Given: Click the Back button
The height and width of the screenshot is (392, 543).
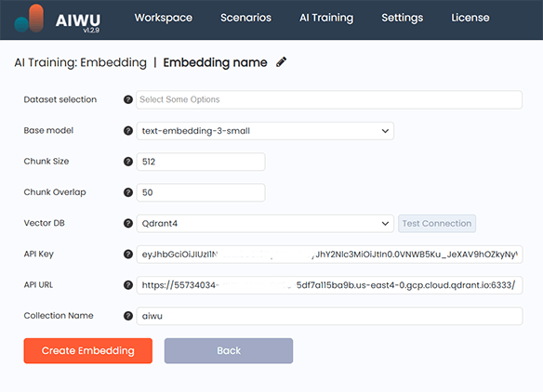Looking at the screenshot, I should pyautogui.click(x=229, y=351).
